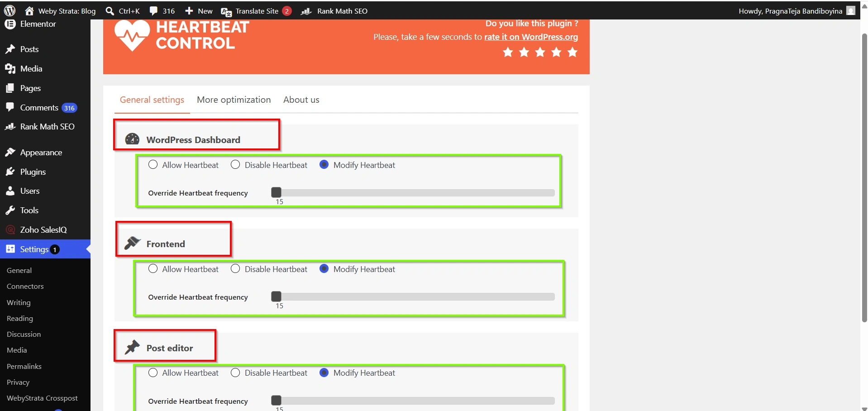Select Allow Heartbeat for Post editor
Image resolution: width=868 pixels, height=411 pixels.
coord(153,373)
